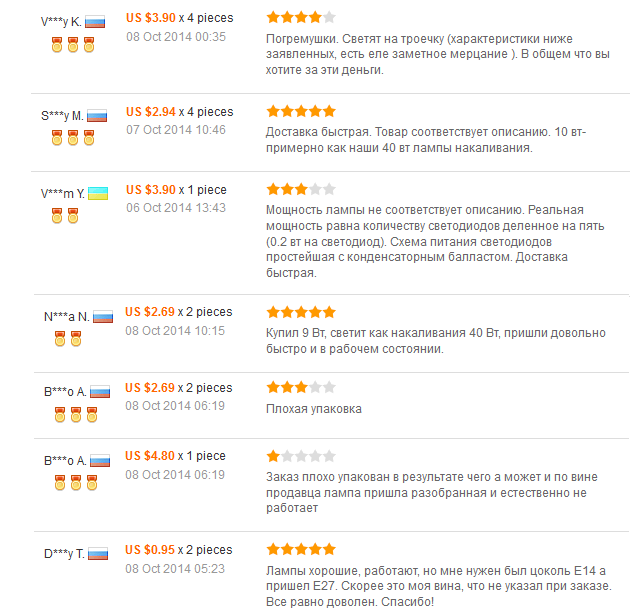Click the date 06 Oct 2014 13:43
The image size is (632, 610).
point(176,208)
